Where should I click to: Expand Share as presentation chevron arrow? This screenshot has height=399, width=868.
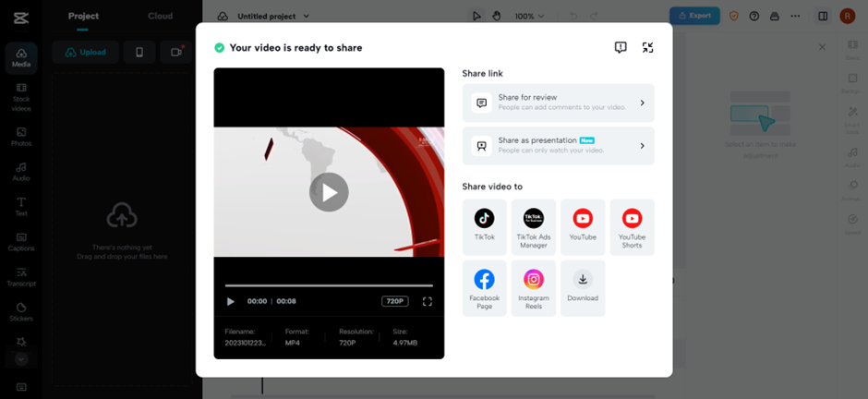pos(642,146)
